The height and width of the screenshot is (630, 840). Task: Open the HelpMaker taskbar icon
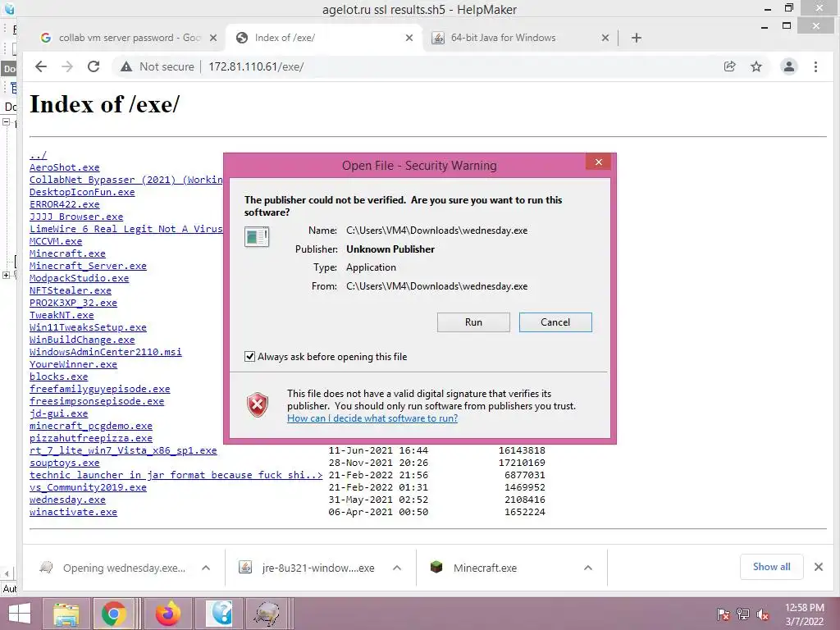coord(219,614)
